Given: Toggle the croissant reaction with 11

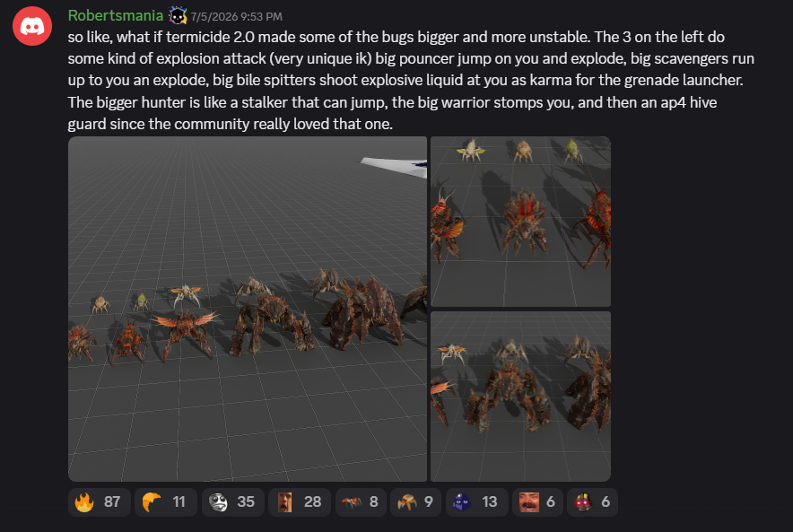Looking at the screenshot, I should 165,502.
